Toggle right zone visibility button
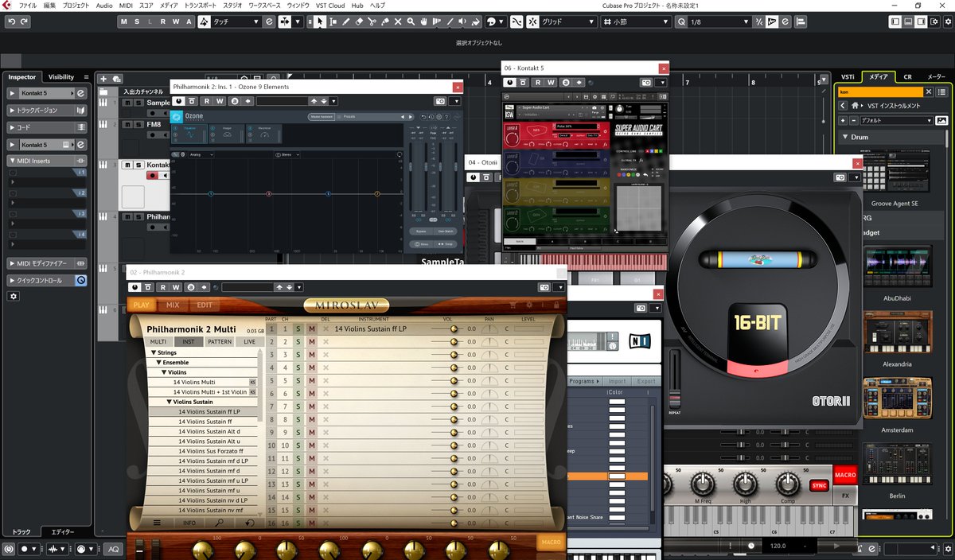The height and width of the screenshot is (560, 955). click(x=922, y=21)
